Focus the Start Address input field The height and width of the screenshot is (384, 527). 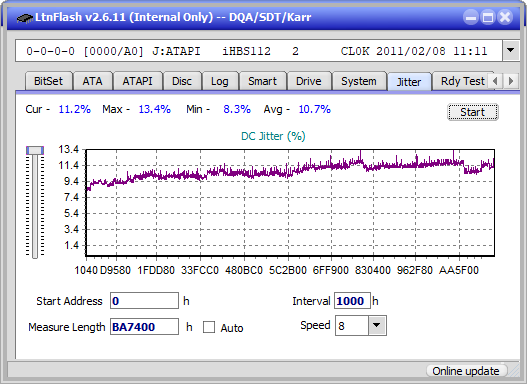(x=144, y=301)
